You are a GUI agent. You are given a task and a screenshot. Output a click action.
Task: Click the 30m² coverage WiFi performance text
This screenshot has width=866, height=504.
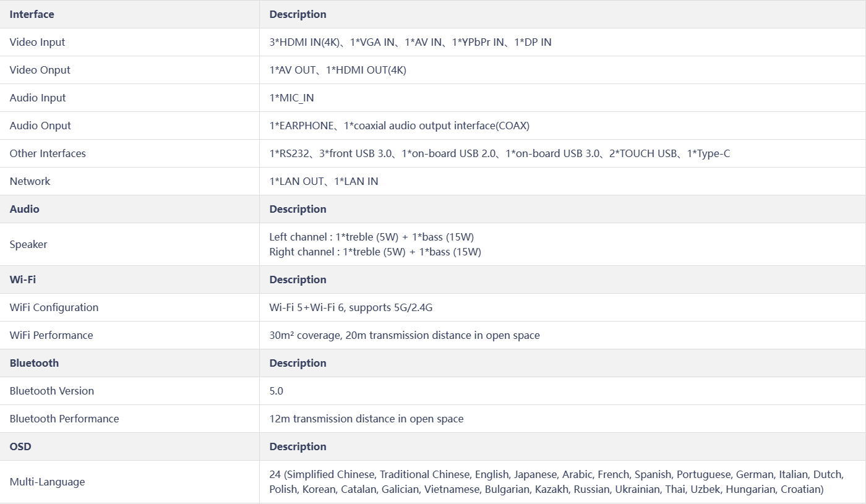(405, 335)
